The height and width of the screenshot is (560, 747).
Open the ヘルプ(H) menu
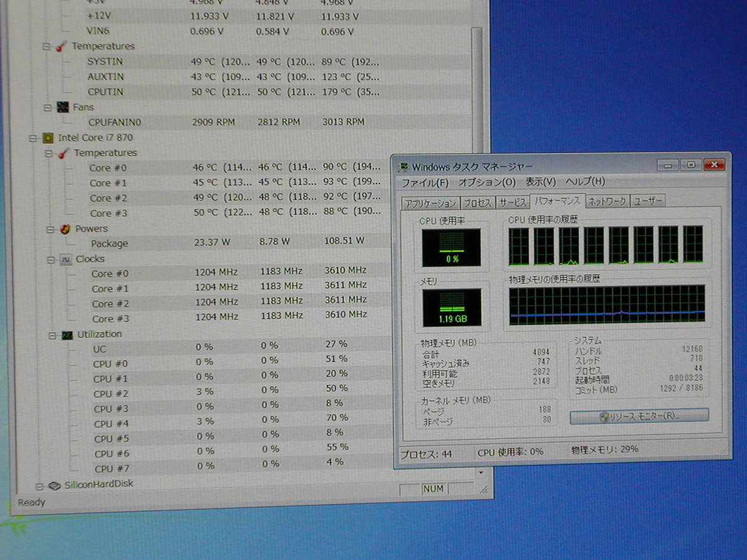click(x=585, y=182)
